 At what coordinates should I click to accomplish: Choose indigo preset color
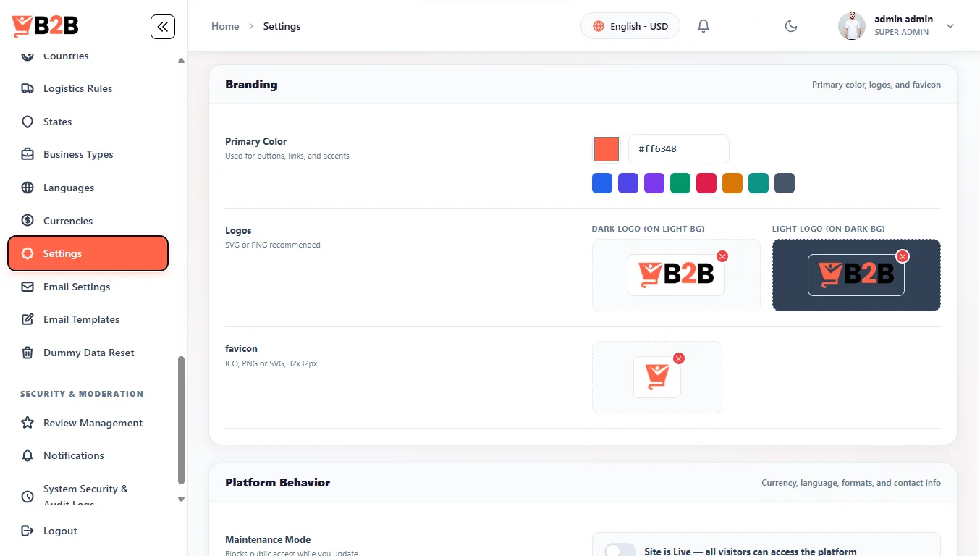click(x=628, y=183)
